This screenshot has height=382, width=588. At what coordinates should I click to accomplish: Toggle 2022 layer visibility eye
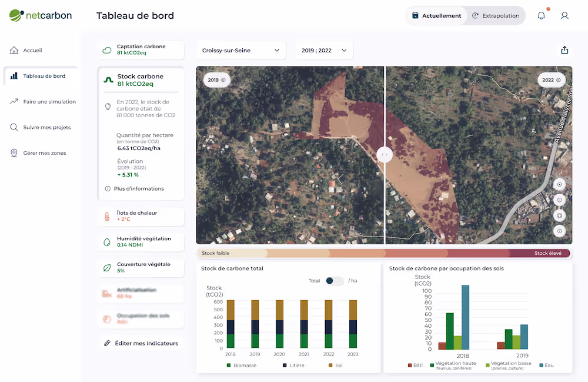click(x=558, y=80)
